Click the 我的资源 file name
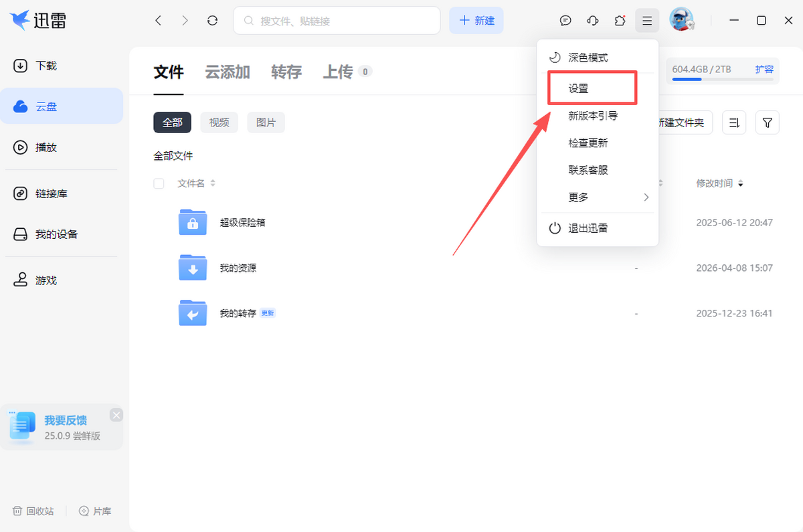 (238, 268)
